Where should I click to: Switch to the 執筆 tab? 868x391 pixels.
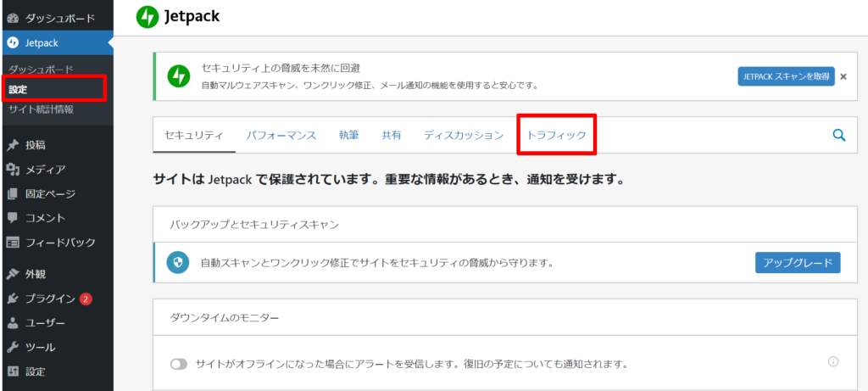pyautogui.click(x=348, y=135)
